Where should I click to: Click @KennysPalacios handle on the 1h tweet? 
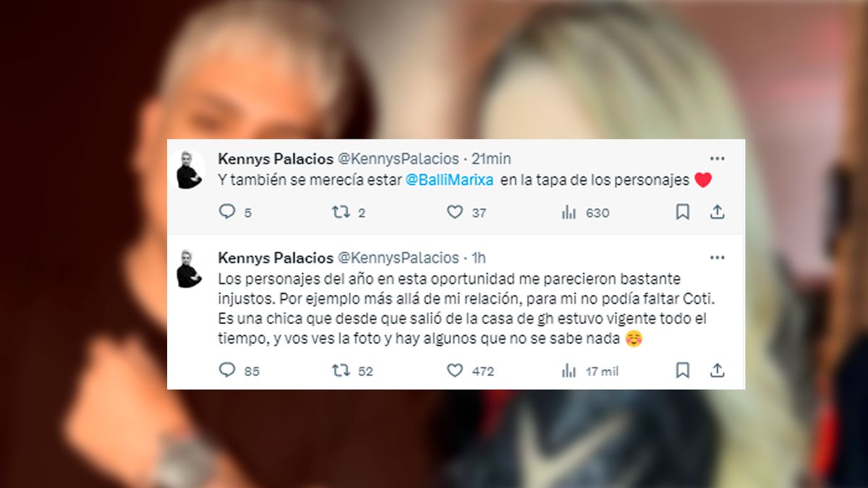(x=399, y=257)
